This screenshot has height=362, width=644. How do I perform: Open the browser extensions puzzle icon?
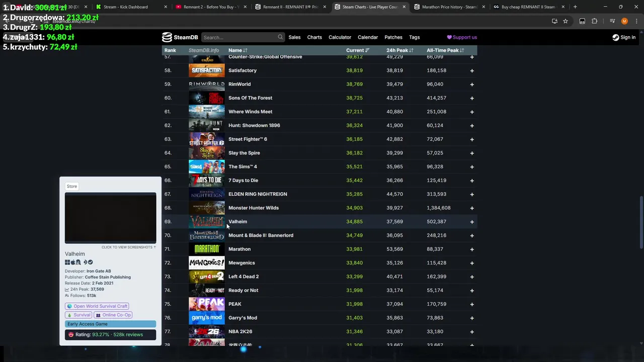click(595, 21)
